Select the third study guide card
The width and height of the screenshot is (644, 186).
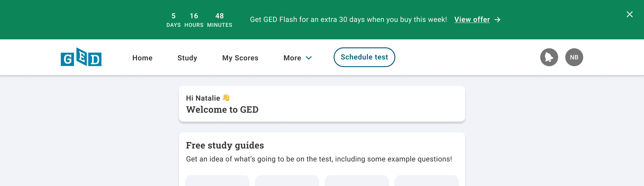(357, 181)
